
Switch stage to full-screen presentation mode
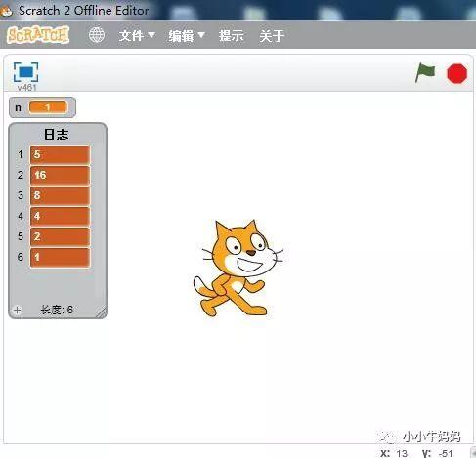point(25,72)
